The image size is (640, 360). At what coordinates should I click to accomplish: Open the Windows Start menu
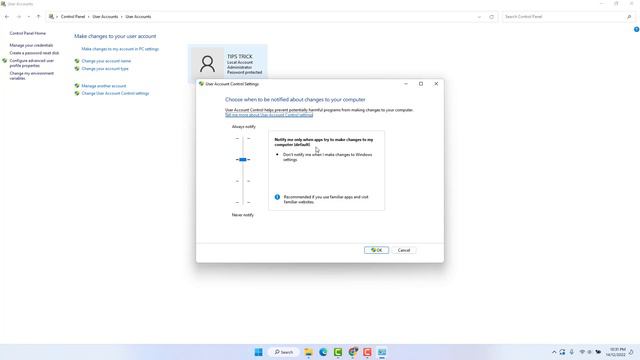[258, 352]
